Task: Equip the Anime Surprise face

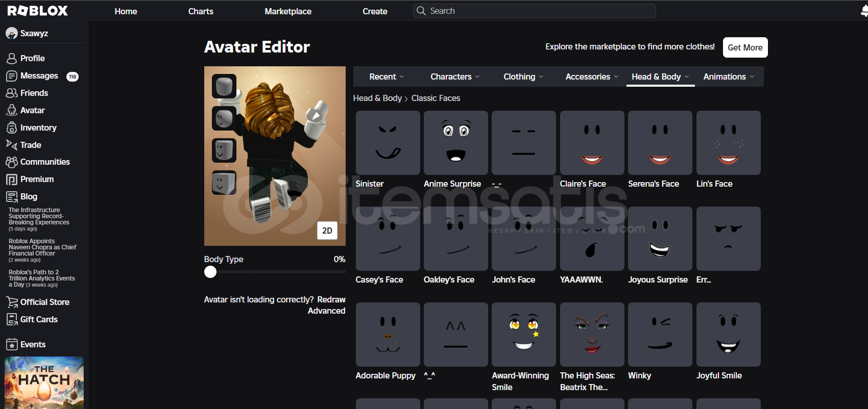Action: (x=456, y=143)
